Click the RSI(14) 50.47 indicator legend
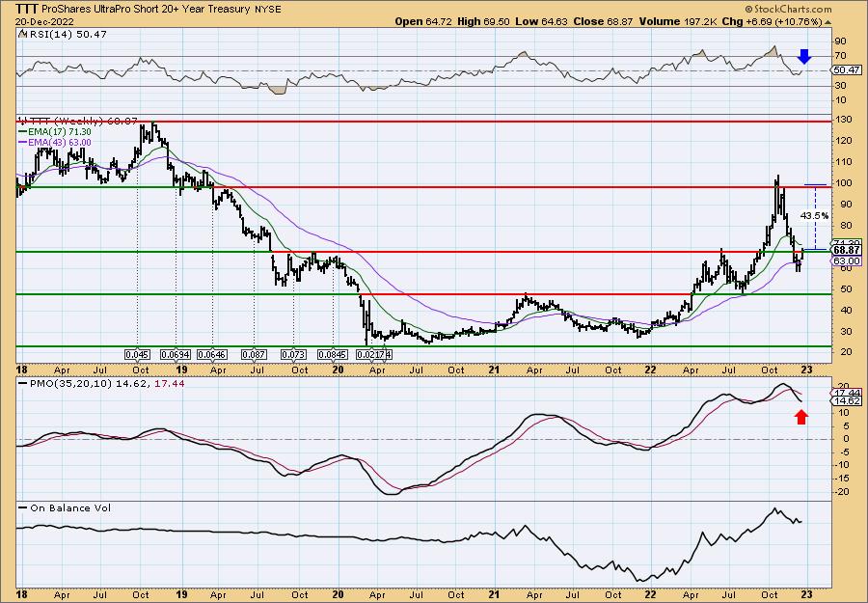This screenshot has height=603, width=868. [x=67, y=35]
